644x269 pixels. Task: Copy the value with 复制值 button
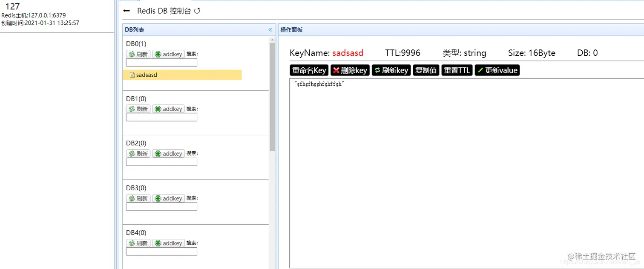coord(426,70)
